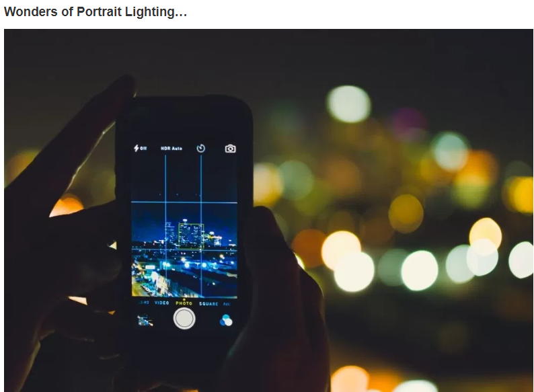Select the PHOTO mode label
Viewport: 534px width, 392px height.
[184, 303]
